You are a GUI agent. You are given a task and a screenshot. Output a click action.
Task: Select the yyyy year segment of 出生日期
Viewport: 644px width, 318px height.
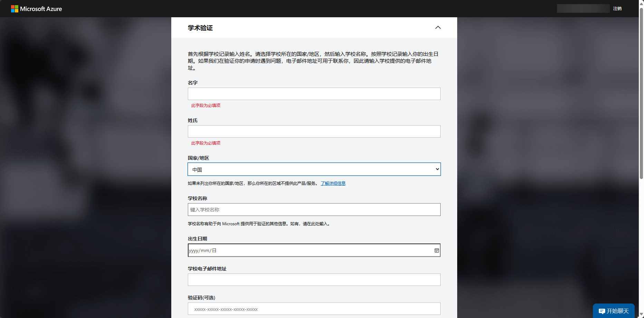tap(193, 251)
